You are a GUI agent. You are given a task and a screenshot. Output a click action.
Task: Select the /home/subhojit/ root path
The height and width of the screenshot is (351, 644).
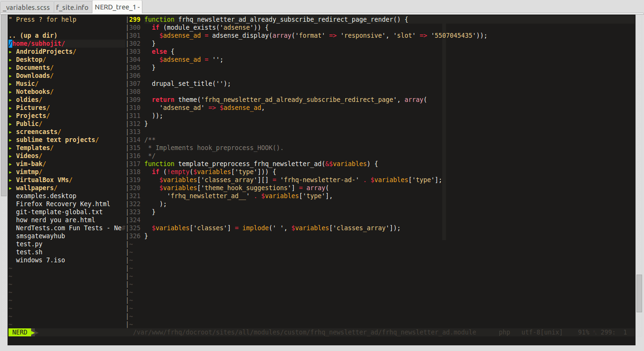(37, 43)
